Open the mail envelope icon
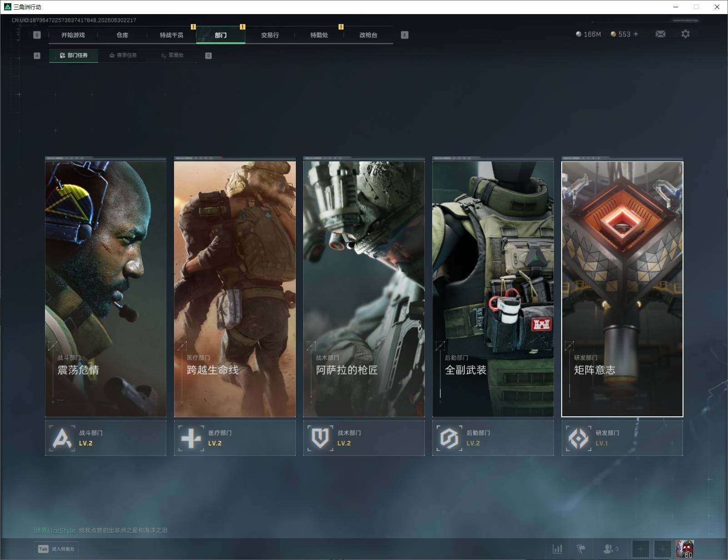This screenshot has width=728, height=560. pos(660,34)
